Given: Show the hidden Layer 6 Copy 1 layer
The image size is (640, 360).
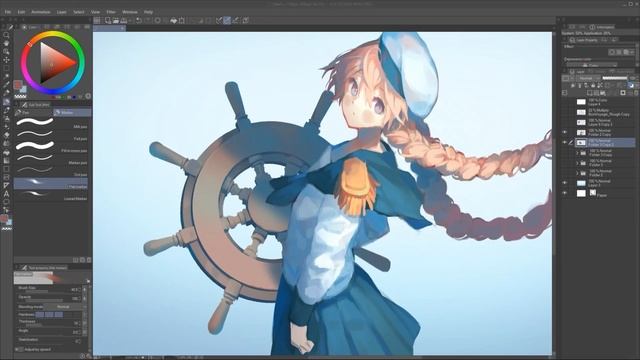Looking at the screenshot, I should click(x=565, y=122).
